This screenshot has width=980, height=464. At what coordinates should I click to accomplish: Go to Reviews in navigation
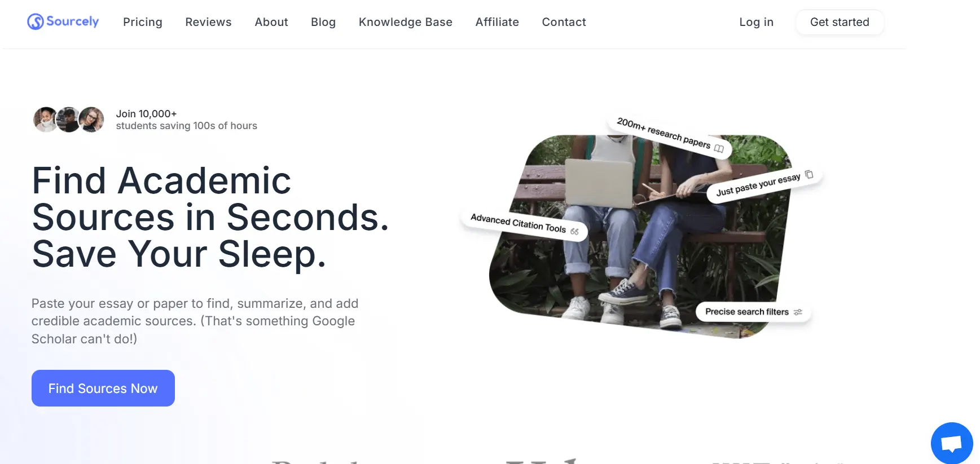click(x=208, y=22)
